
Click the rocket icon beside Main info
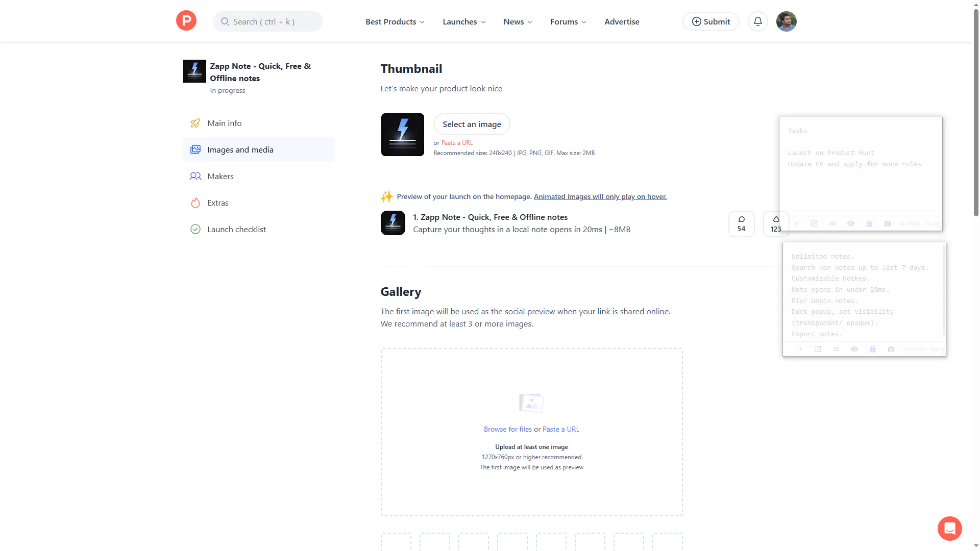[195, 123]
